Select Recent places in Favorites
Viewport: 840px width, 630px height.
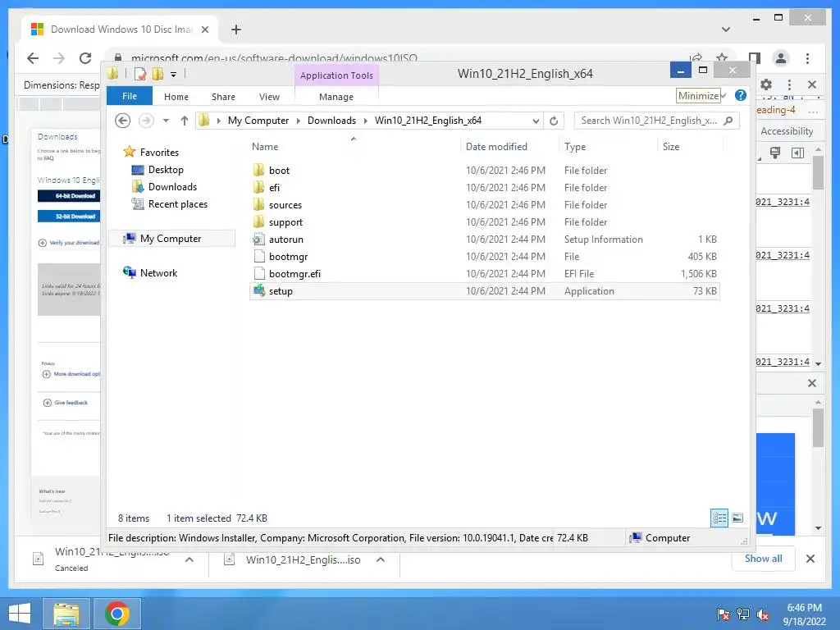click(177, 204)
